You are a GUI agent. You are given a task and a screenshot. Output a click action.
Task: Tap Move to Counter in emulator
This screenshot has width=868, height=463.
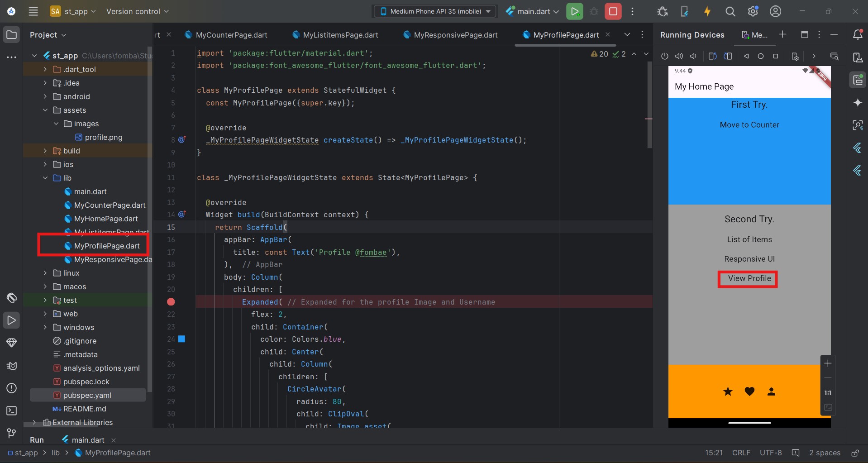click(x=749, y=125)
